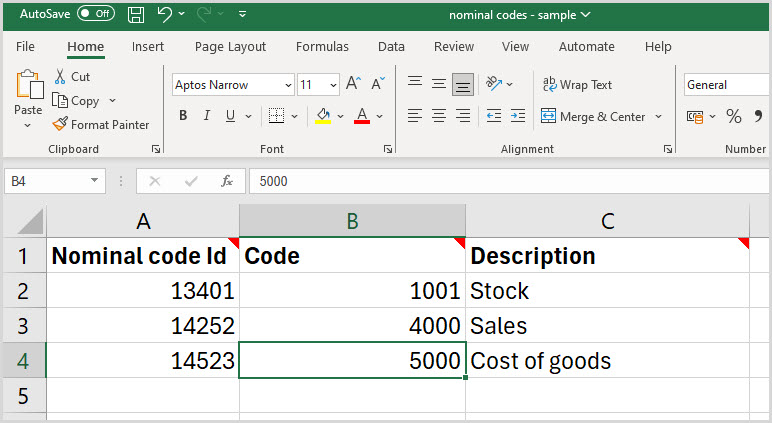The width and height of the screenshot is (772, 423).
Task: Apply the yellow Fill Color
Action: (323, 116)
